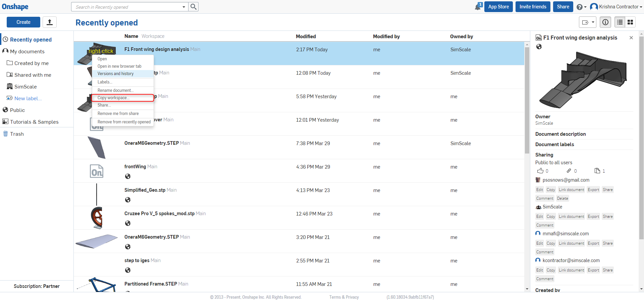Image resolution: width=644 pixels, height=302 pixels.
Task: Click the document list scrollbar
Action: (527, 101)
